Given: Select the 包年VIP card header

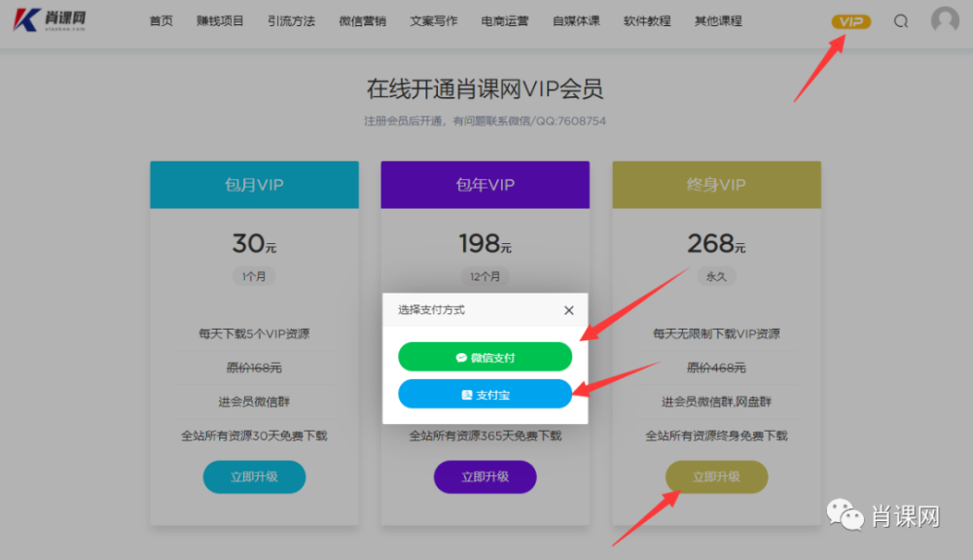Looking at the screenshot, I should pos(486,185).
